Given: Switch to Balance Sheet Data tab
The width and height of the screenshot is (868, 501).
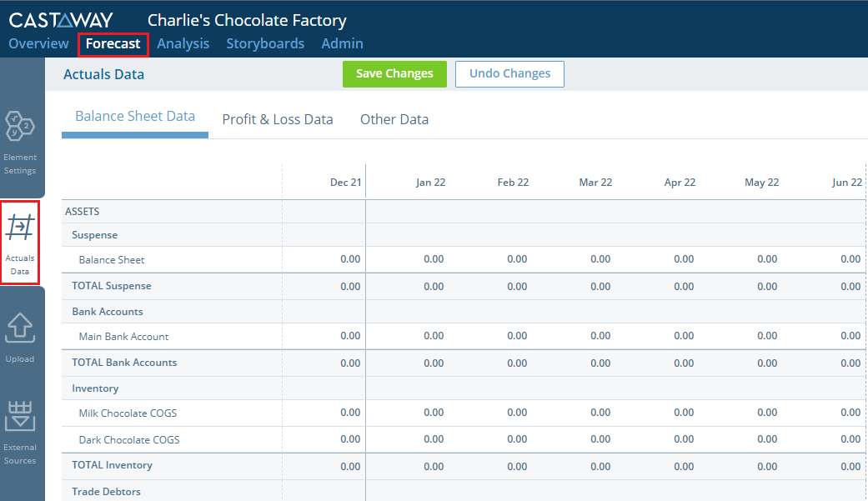Looking at the screenshot, I should tap(135, 116).
